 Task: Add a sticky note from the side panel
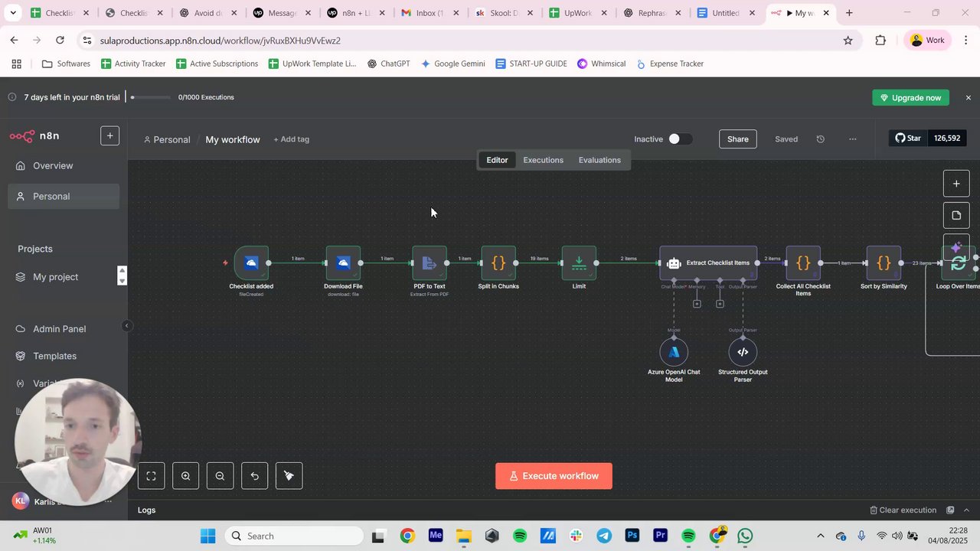pos(956,216)
